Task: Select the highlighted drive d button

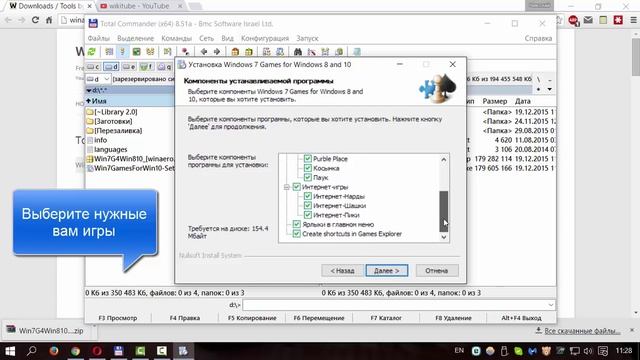Action: pos(111,67)
